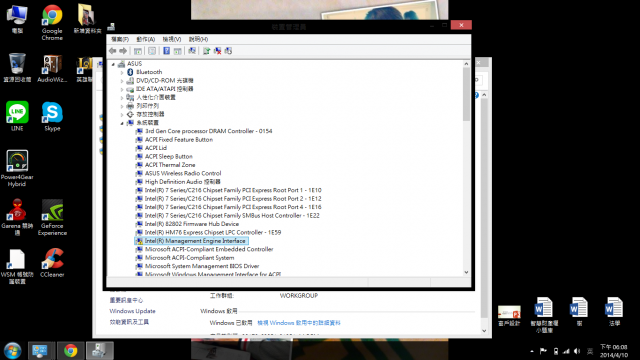Select Microsoft ACPI-Compliant System device
Viewport: 640px width, 360px height.
(189, 258)
